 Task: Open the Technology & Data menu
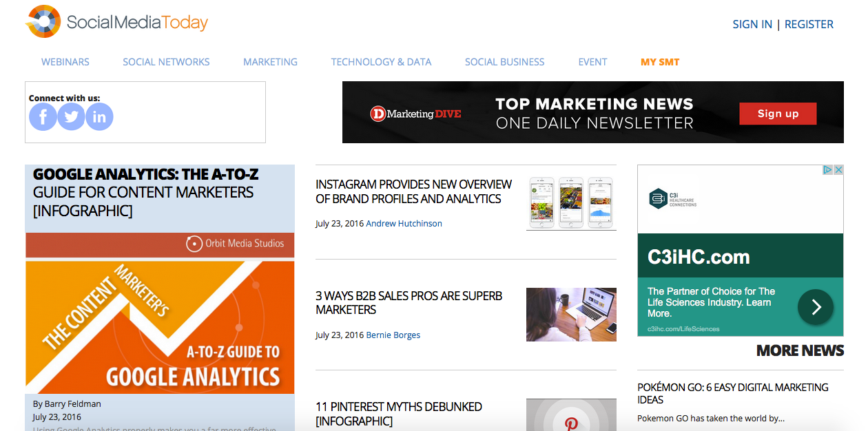tap(381, 62)
